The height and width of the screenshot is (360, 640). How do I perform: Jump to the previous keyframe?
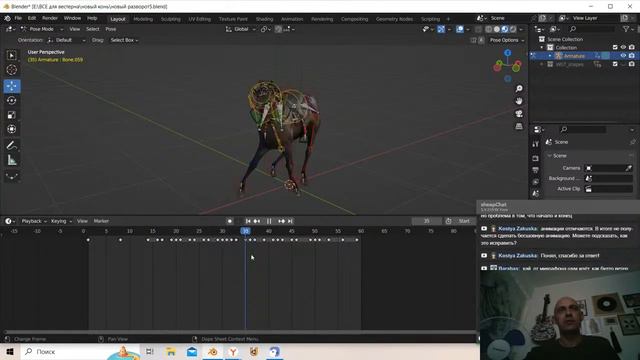(257, 221)
